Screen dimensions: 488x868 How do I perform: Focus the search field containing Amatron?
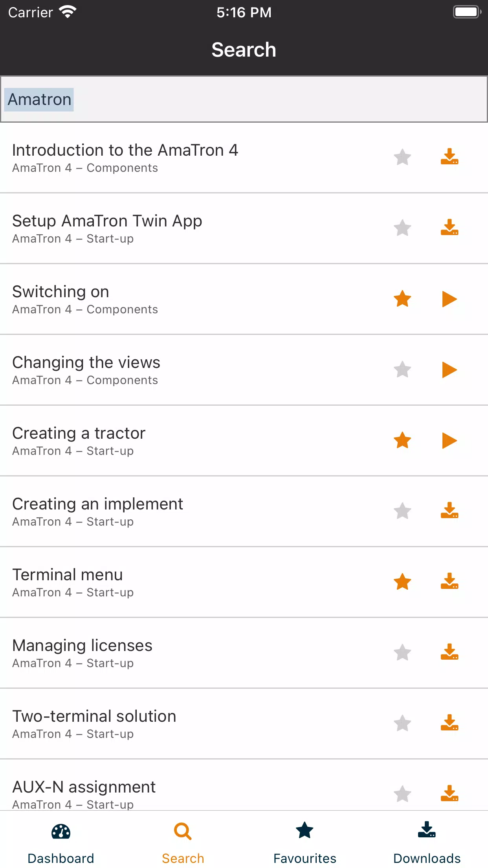[x=244, y=99]
